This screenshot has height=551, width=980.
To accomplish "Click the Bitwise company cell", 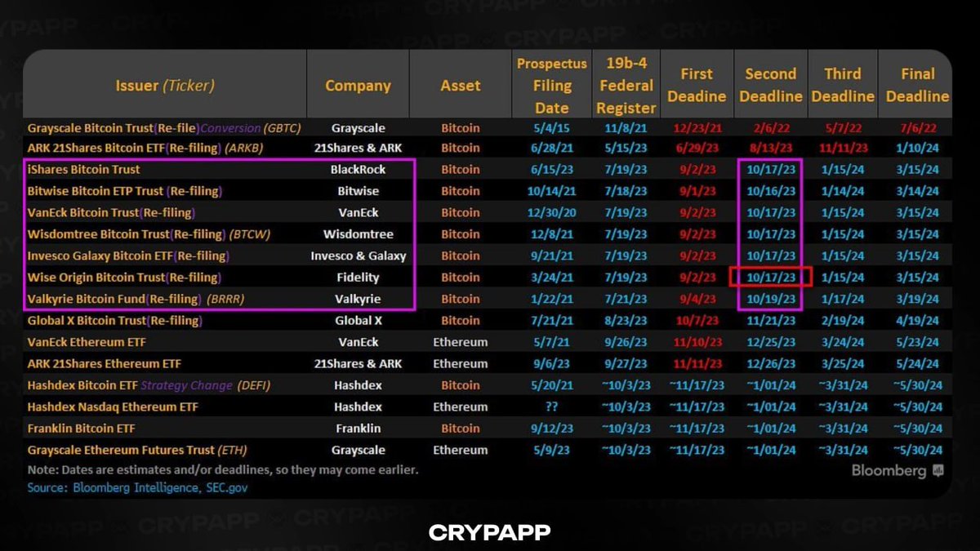I will 358,191.
